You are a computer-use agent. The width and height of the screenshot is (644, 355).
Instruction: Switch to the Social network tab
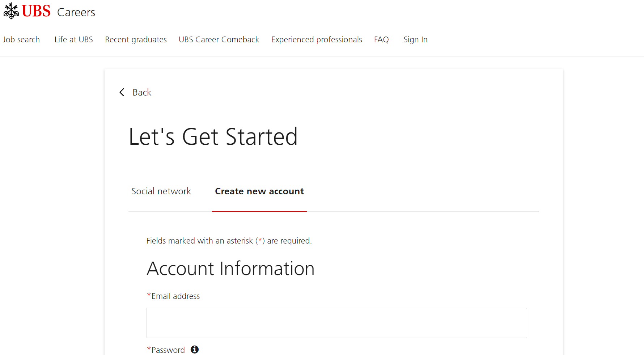click(161, 191)
